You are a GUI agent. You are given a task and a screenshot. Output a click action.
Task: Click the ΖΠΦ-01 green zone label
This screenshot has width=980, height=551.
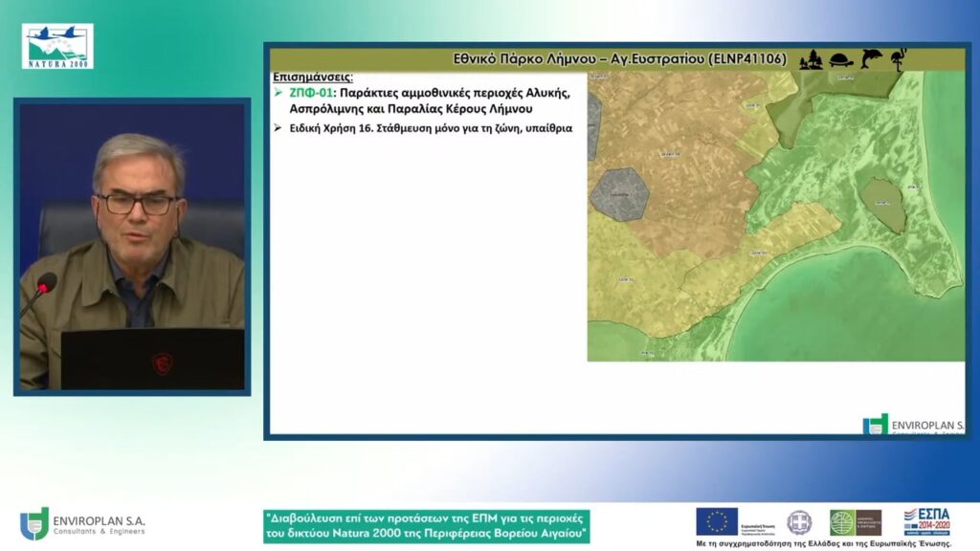311,93
